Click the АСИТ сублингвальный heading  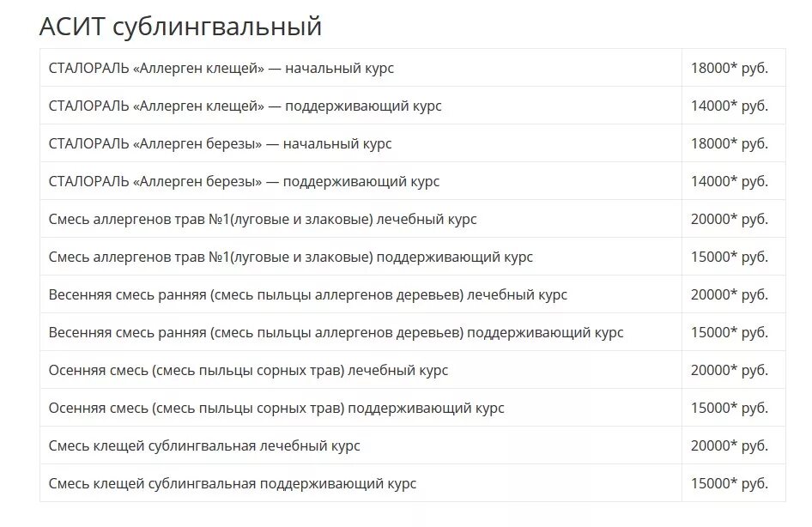(x=180, y=27)
